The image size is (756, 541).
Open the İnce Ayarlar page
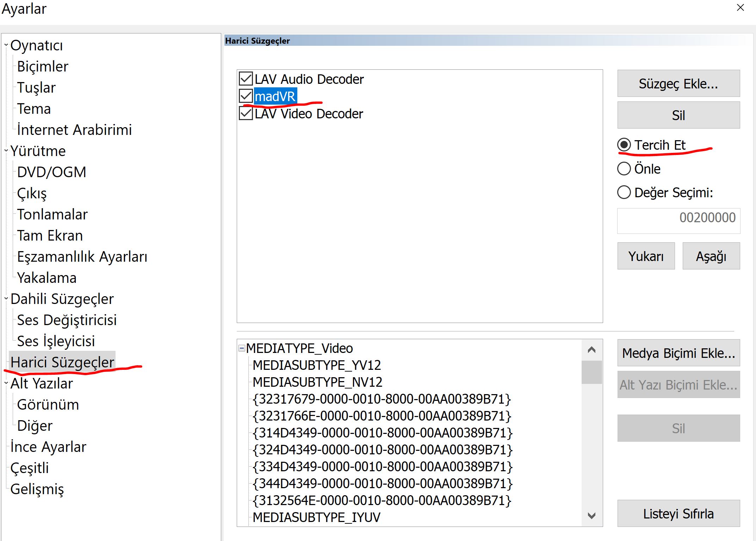coord(48,447)
